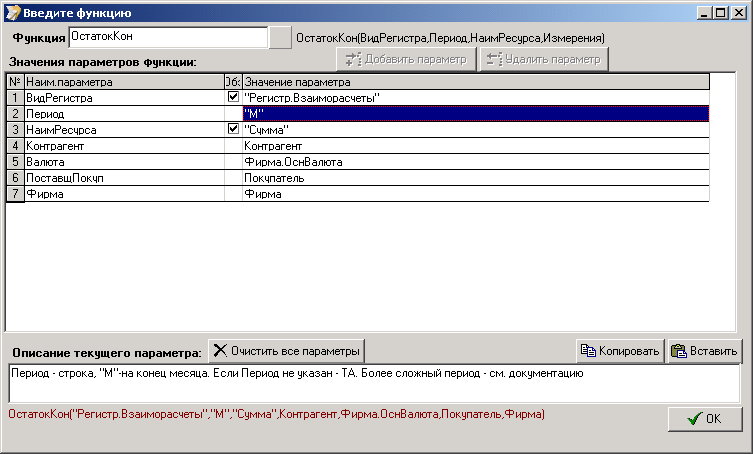Screen dimensions: 753x454
Task: Select the Контрагент value cell in row 4
Action: tap(475, 146)
